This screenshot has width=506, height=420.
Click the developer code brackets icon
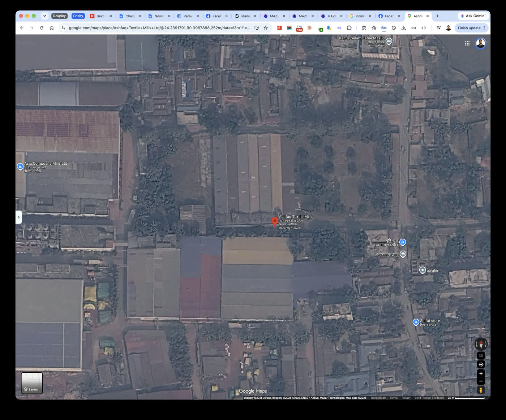(424, 28)
